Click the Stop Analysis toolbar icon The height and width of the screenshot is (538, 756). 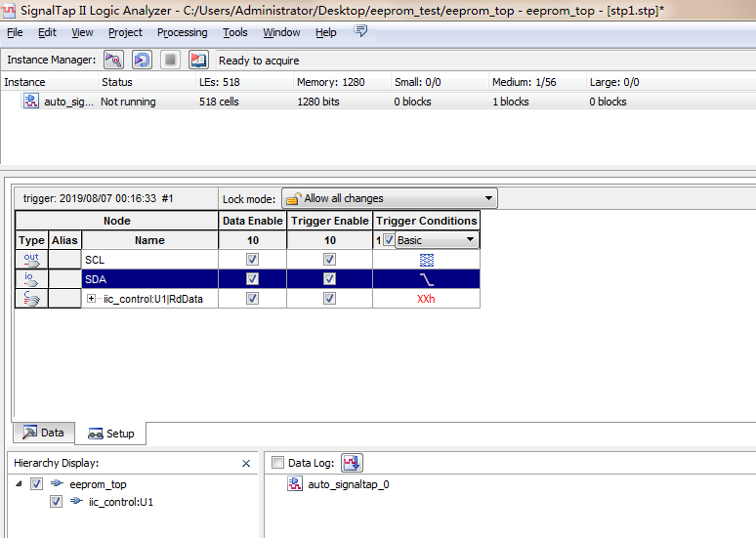(170, 60)
